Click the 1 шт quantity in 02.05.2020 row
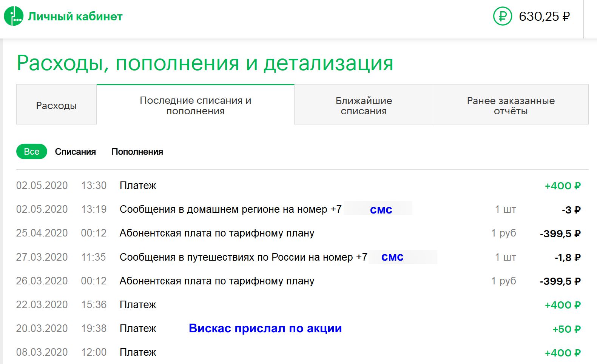This screenshot has width=597, height=364. 505,209
